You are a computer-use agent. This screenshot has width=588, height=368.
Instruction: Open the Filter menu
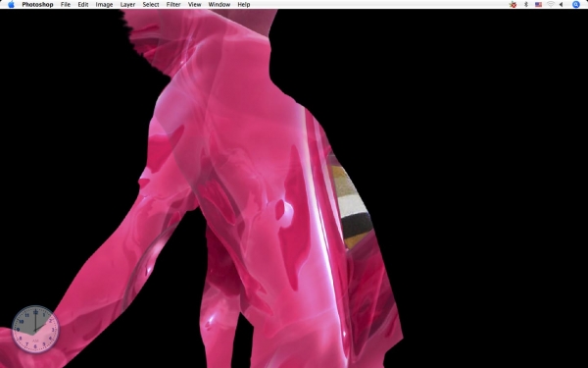tap(173, 5)
